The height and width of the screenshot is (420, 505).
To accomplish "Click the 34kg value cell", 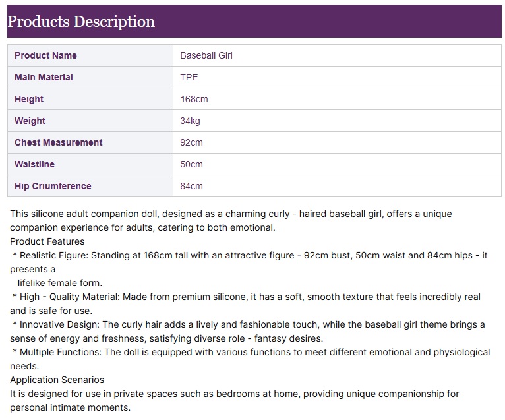I will pyautogui.click(x=190, y=121).
